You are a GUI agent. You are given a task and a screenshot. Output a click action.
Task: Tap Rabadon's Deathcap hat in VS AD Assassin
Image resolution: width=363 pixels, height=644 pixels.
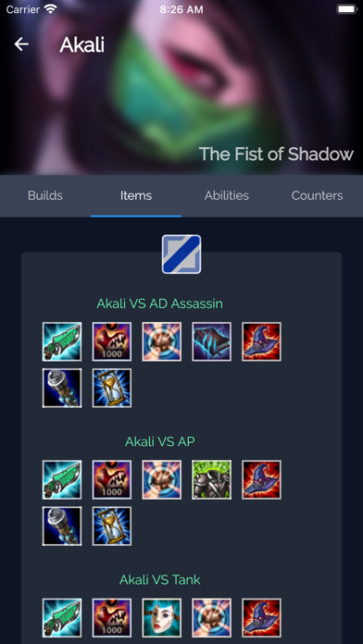(x=261, y=341)
